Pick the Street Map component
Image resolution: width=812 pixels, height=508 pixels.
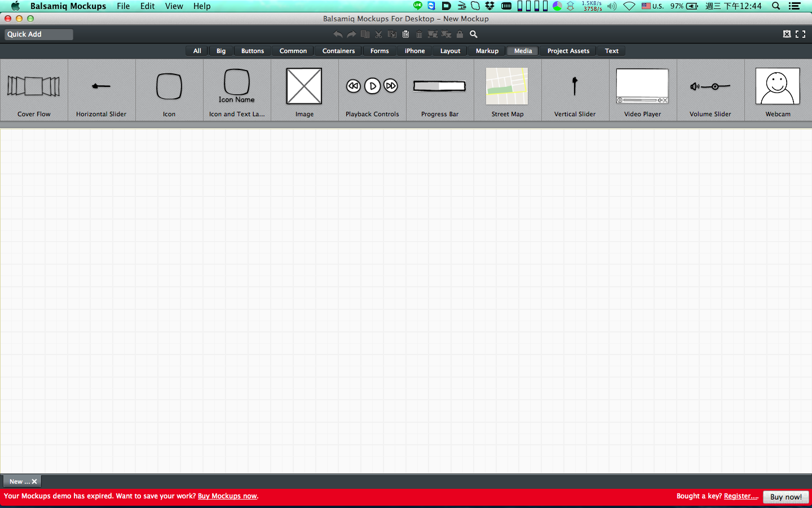point(507,90)
